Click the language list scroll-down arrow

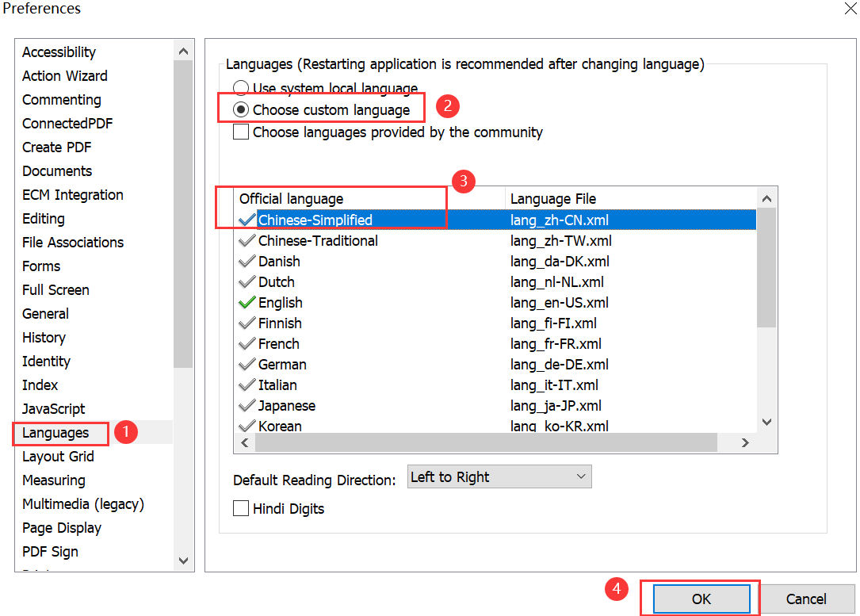[766, 422]
